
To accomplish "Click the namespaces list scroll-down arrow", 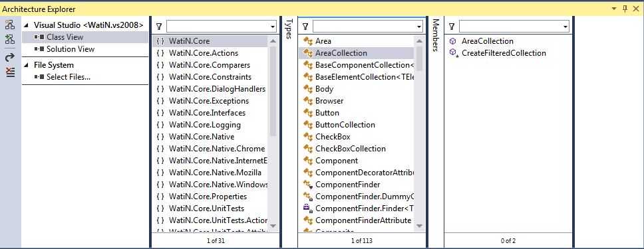I will (273, 226).
